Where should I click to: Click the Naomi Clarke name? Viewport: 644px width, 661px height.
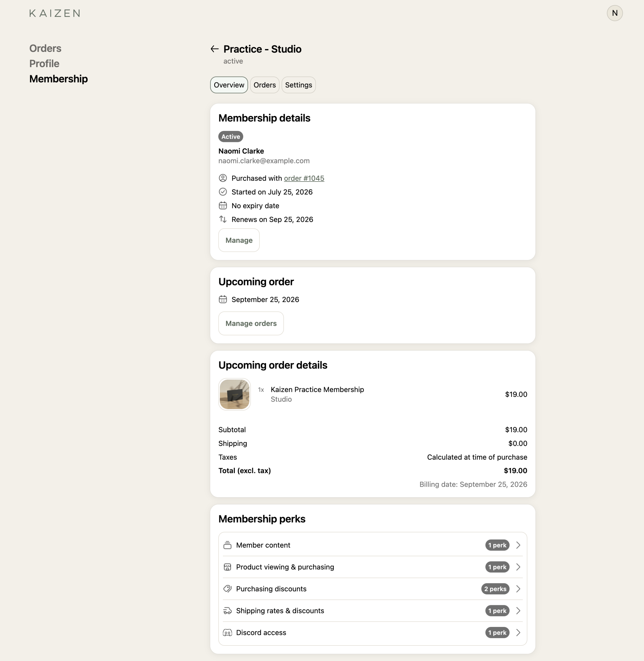click(x=241, y=151)
